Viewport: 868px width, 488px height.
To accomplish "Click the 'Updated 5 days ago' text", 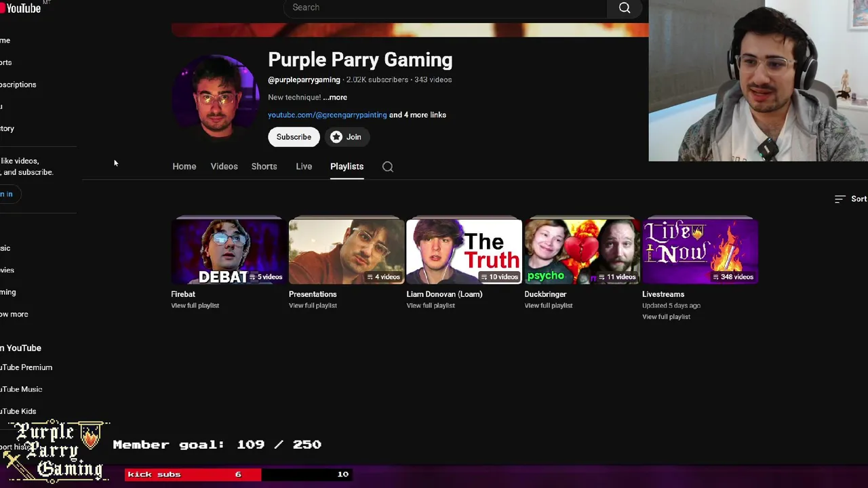I will [671, 306].
